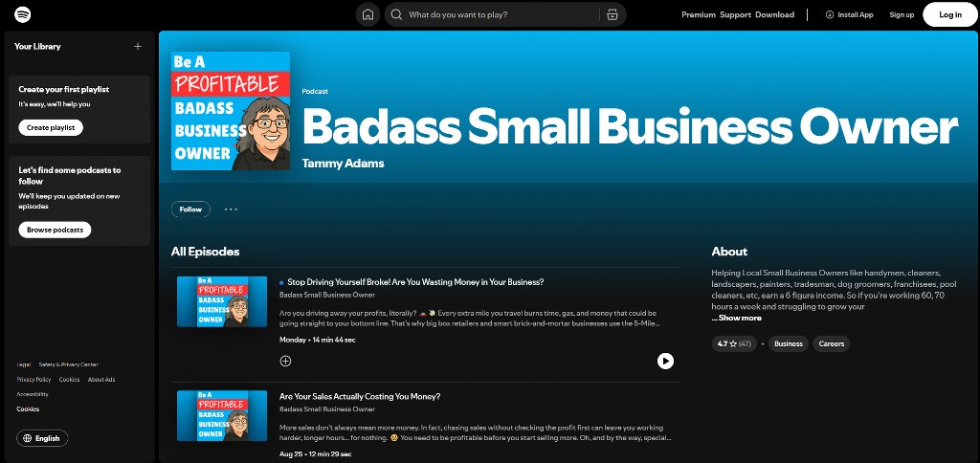980x463 pixels.
Task: Click the globe icon on English button
Action: click(x=28, y=438)
